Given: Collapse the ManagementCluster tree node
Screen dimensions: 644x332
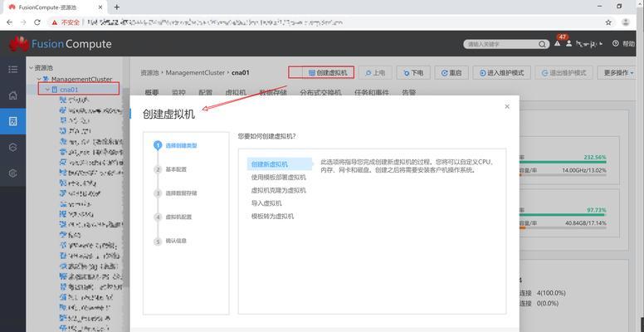Looking at the screenshot, I should coord(39,79).
